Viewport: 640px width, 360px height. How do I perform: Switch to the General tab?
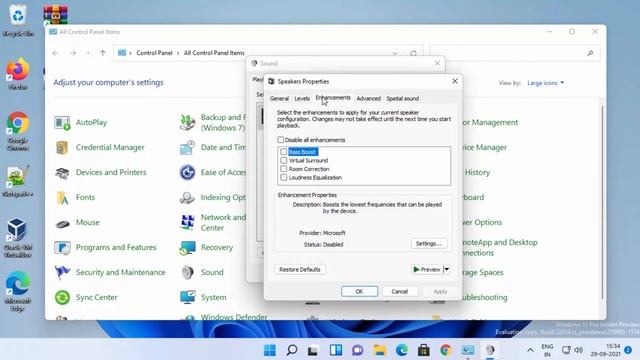coord(279,99)
